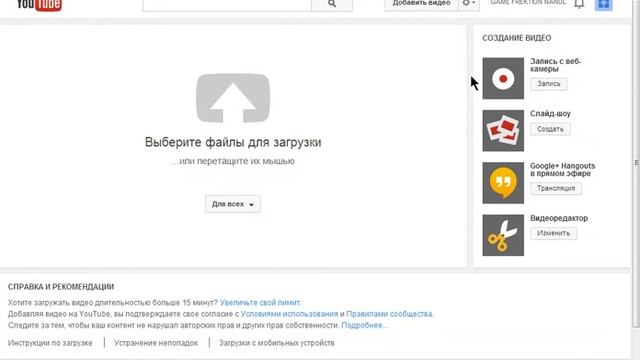640x360 pixels.
Task: Click Запись с веб-камеры title
Action: point(556,65)
